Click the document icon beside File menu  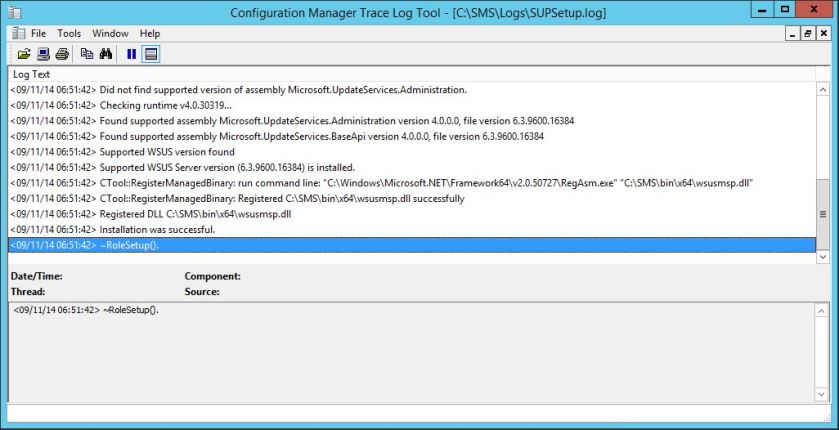point(19,33)
